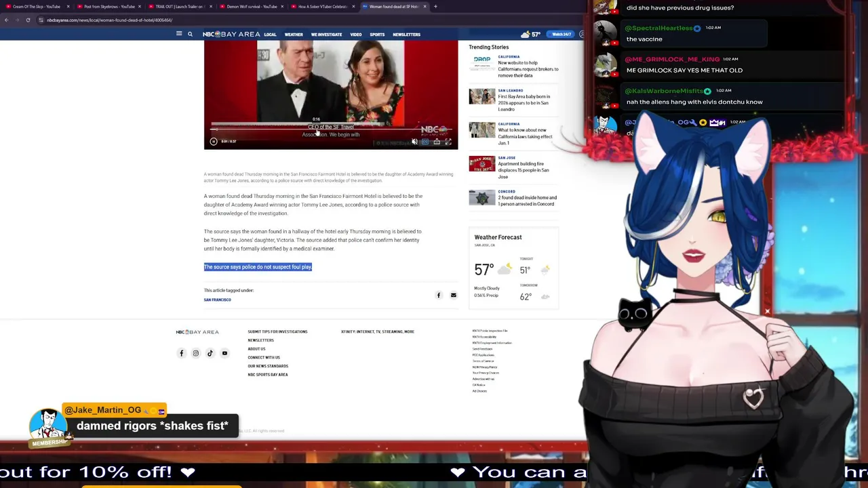
Task: Click the address bar URL
Action: coord(109,20)
